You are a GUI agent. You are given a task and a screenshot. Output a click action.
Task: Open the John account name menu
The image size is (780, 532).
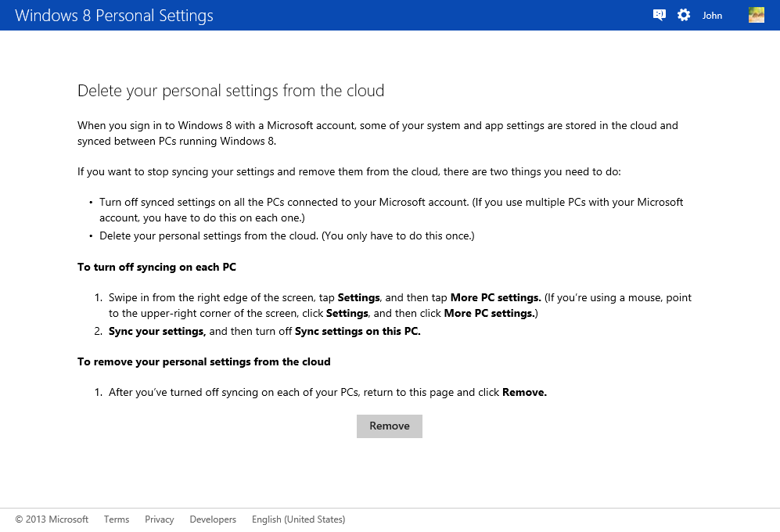point(712,16)
